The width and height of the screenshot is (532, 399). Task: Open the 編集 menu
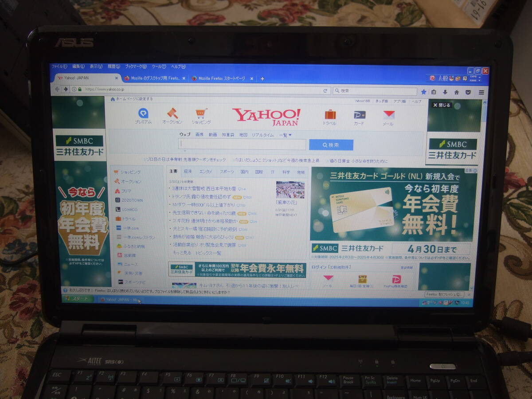point(78,66)
